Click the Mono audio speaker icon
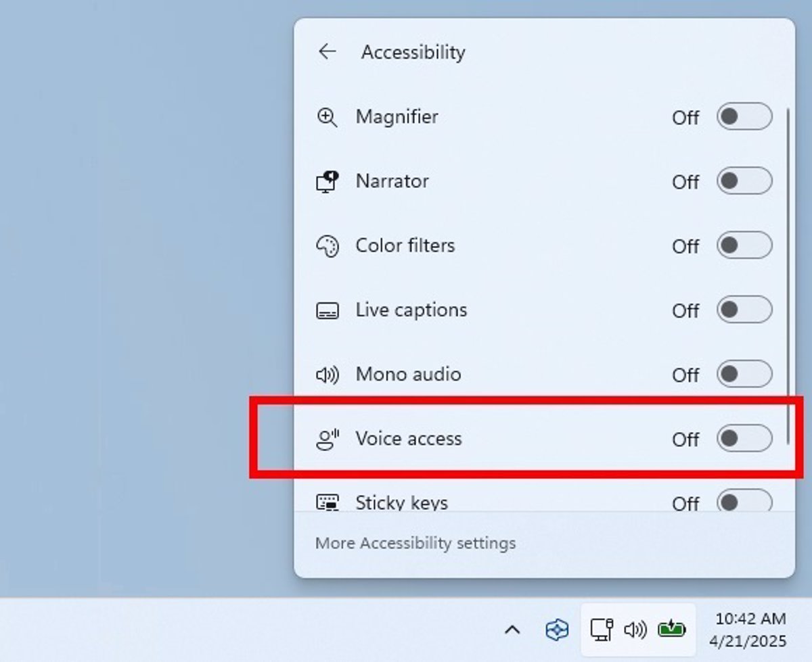This screenshot has height=662, width=812. click(328, 375)
